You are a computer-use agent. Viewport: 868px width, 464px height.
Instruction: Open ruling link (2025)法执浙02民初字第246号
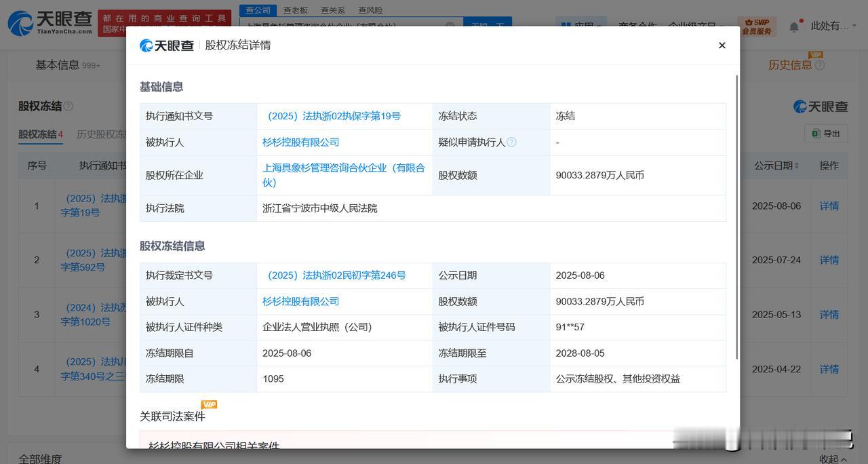334,275
